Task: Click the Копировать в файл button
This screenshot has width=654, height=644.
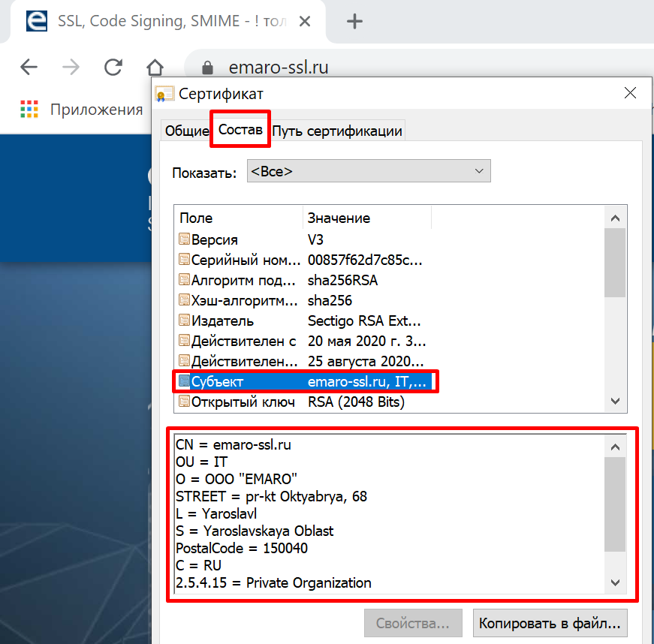Action: pos(550,623)
